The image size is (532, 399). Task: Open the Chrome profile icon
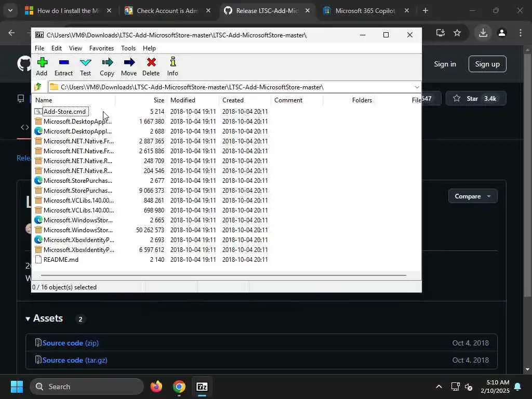(502, 33)
